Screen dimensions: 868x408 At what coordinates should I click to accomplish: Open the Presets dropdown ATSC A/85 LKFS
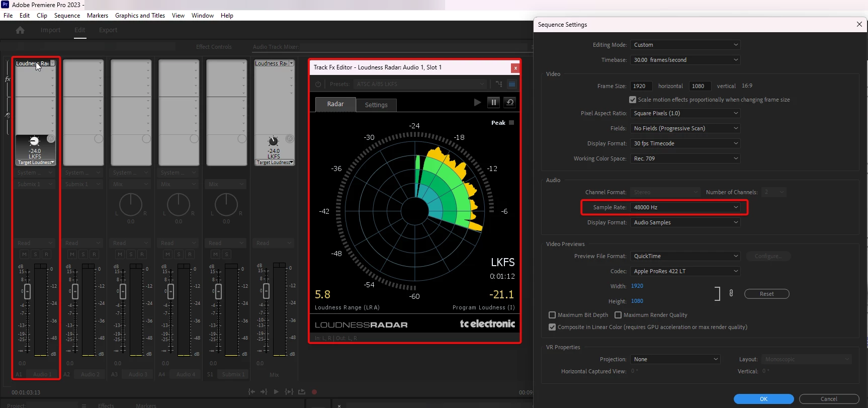point(420,84)
